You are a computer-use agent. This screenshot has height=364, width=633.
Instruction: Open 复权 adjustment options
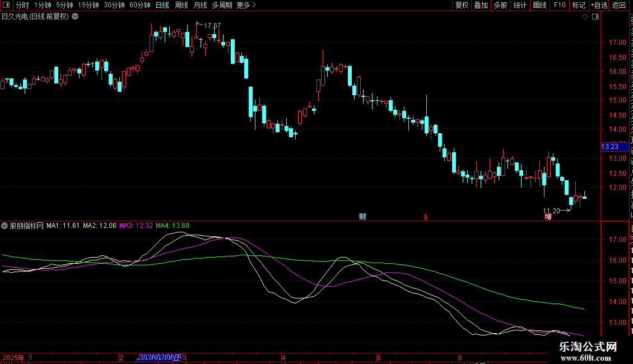pyautogui.click(x=462, y=5)
